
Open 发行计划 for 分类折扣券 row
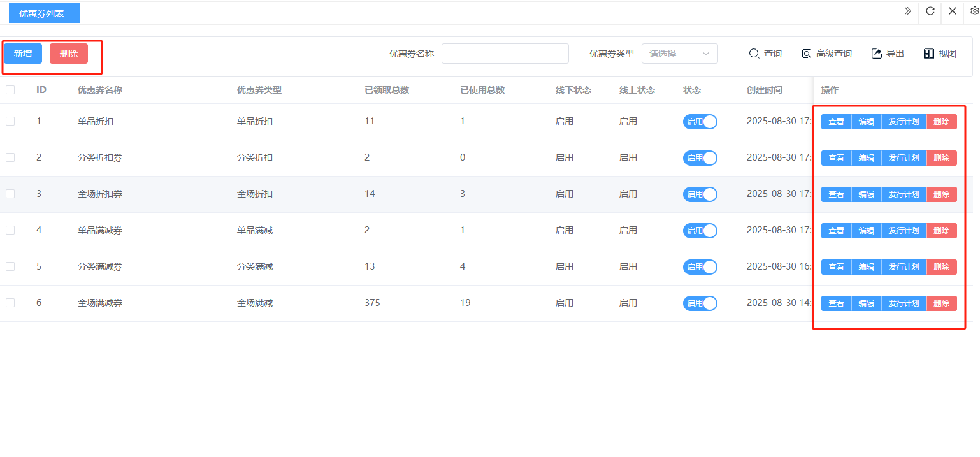click(x=904, y=158)
